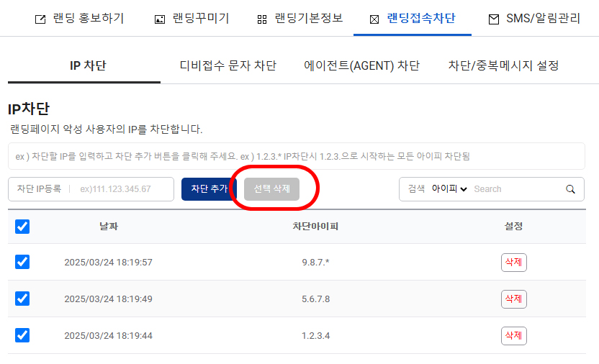Screen dimensions: 599x364
Task: Uncheck the row for IP 5.6.7.8
Action: pos(22,299)
